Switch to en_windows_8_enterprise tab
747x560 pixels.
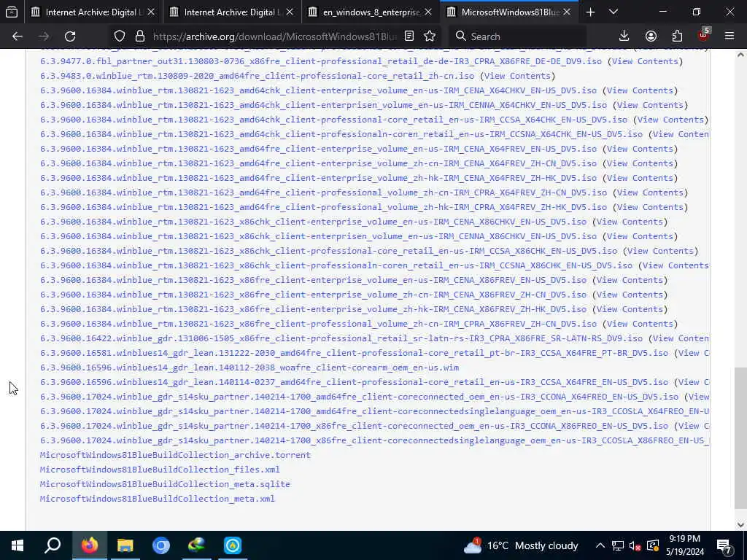(x=370, y=12)
